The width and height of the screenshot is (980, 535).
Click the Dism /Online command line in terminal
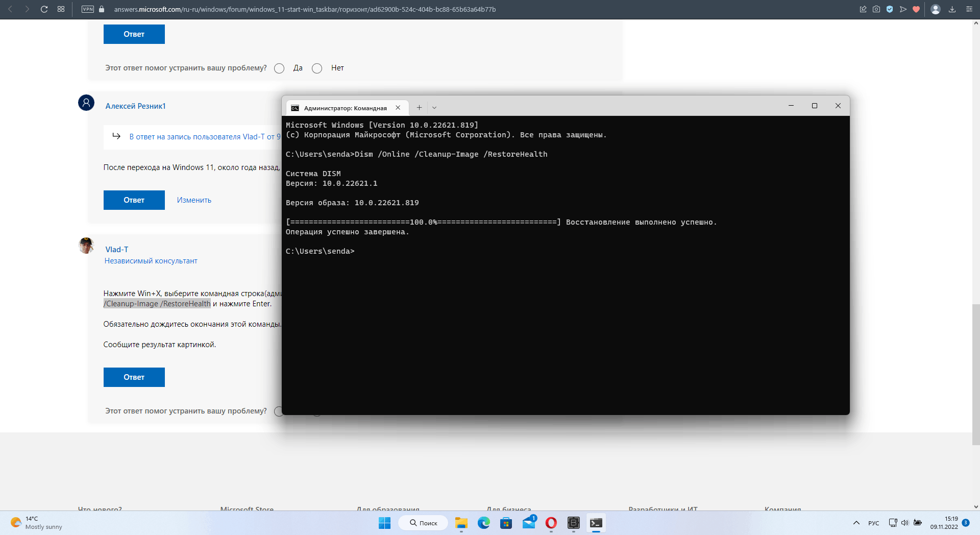pyautogui.click(x=416, y=154)
